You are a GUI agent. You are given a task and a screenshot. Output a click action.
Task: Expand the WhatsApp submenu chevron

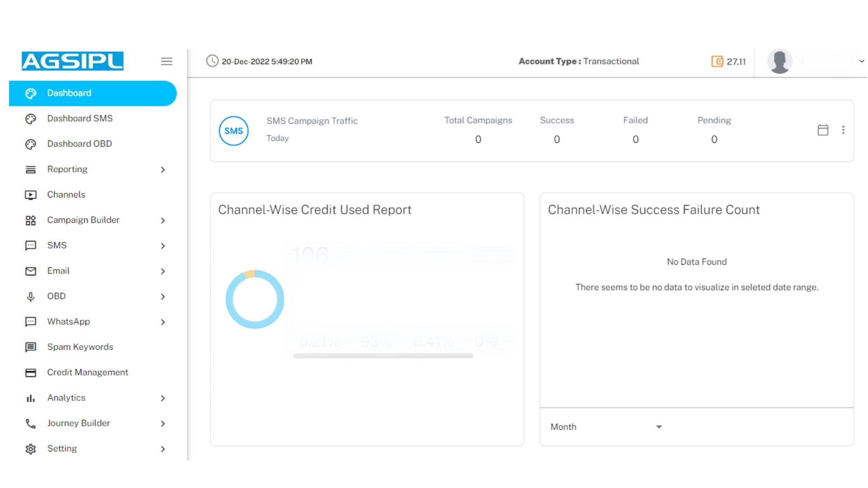click(x=163, y=322)
